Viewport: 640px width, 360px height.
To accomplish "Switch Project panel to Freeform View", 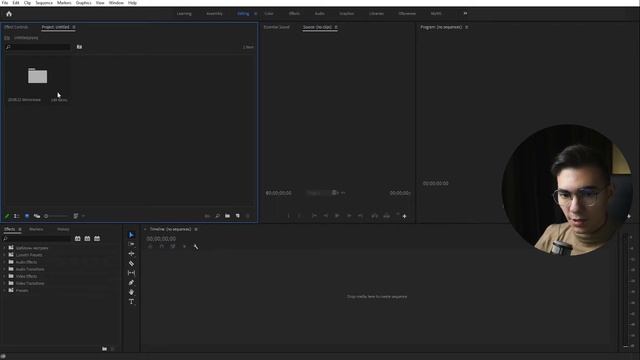I will [37, 216].
